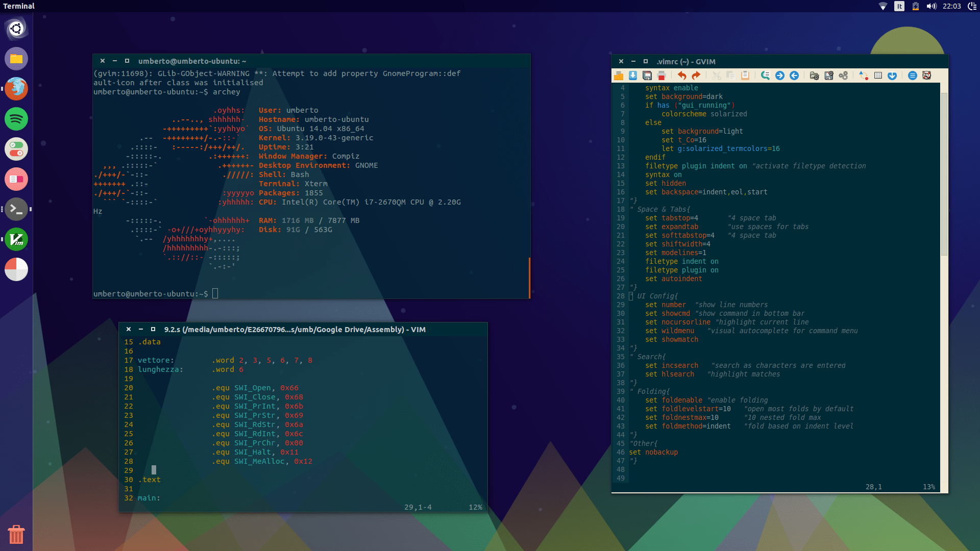Screen dimensions: 980x551
Task: Print the .vimrc buffer with printer icon
Action: (x=661, y=76)
